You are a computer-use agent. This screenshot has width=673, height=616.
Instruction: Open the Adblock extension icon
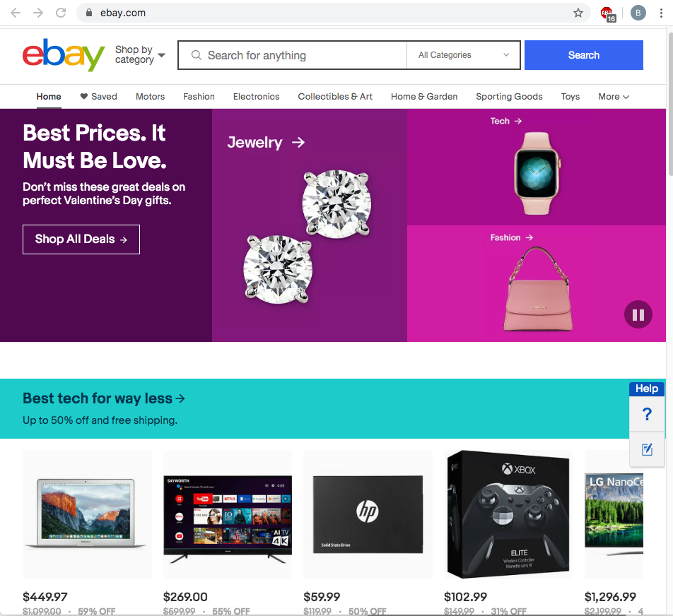pos(607,13)
